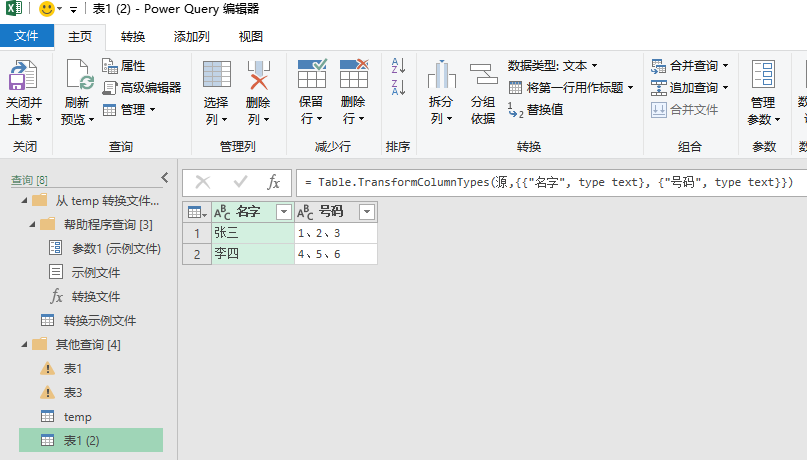The image size is (807, 460).
Task: Open the 文件 (File) tab
Action: [x=26, y=36]
